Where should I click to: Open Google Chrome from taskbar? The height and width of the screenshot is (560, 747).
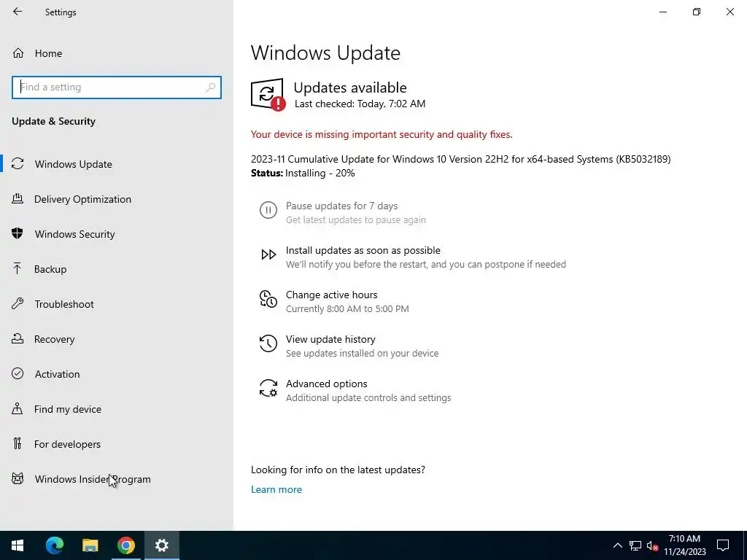126,545
